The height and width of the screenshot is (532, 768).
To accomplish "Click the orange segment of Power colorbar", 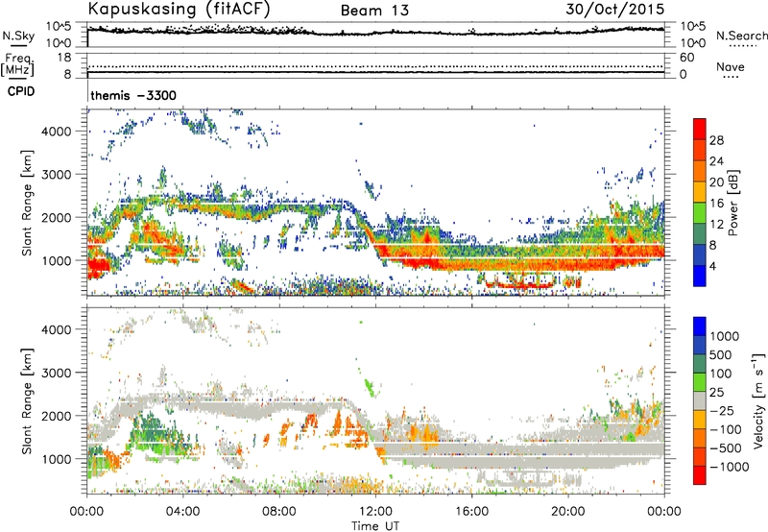I will (x=700, y=171).
